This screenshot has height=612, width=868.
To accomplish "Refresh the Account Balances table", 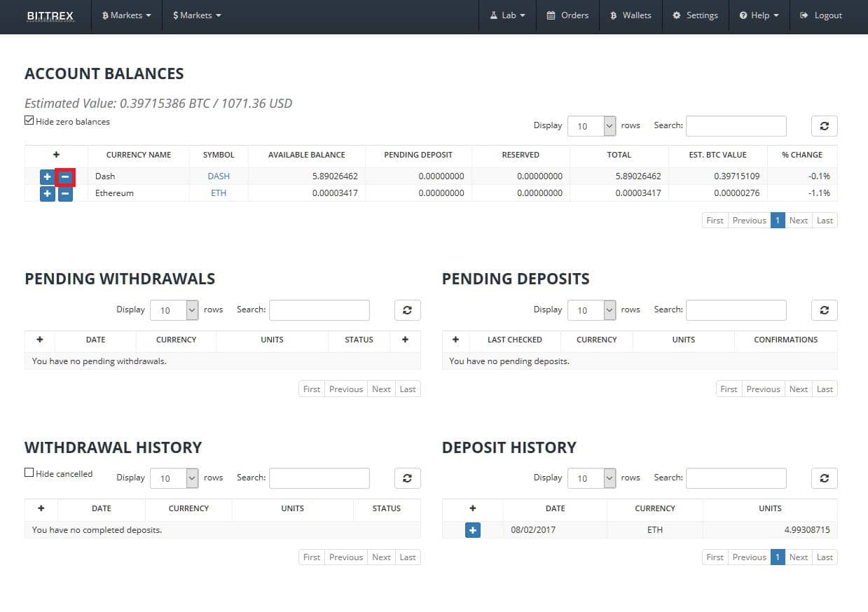I will tap(824, 126).
